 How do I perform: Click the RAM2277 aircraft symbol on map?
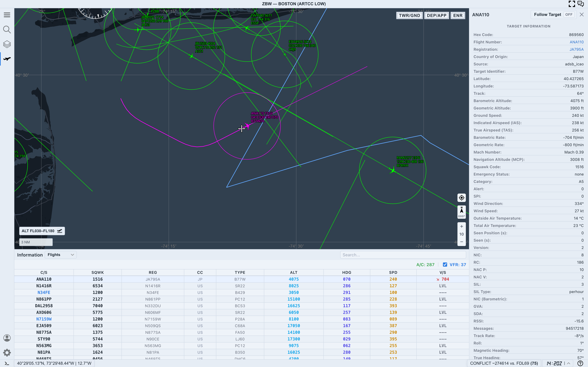393,170
